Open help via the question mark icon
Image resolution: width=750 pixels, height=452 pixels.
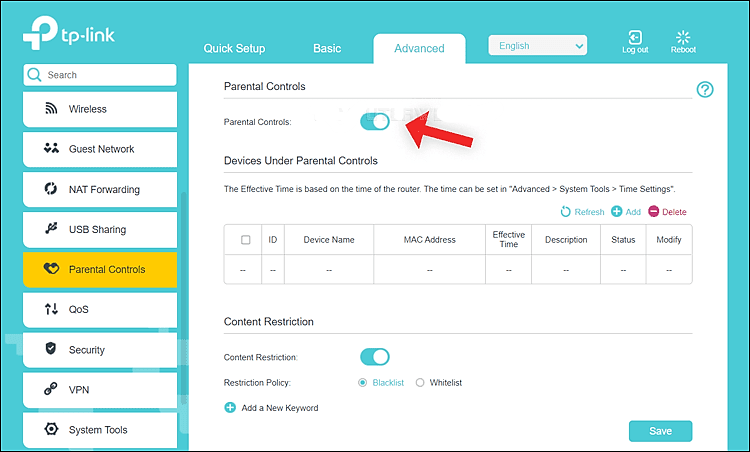coord(705,89)
